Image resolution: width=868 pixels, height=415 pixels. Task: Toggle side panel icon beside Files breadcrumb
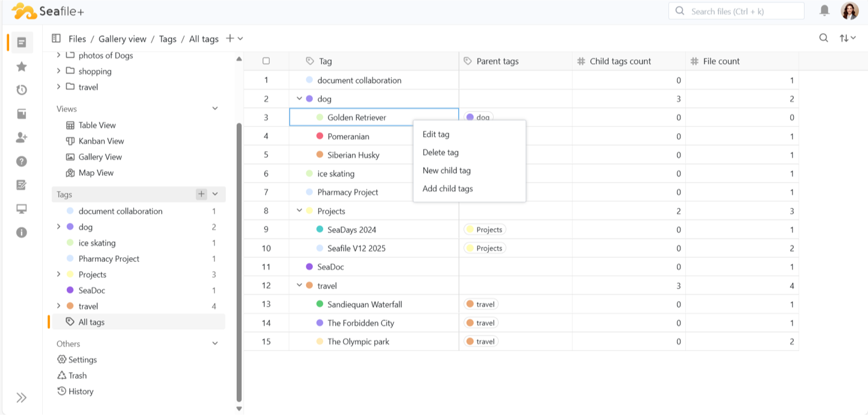(x=56, y=39)
